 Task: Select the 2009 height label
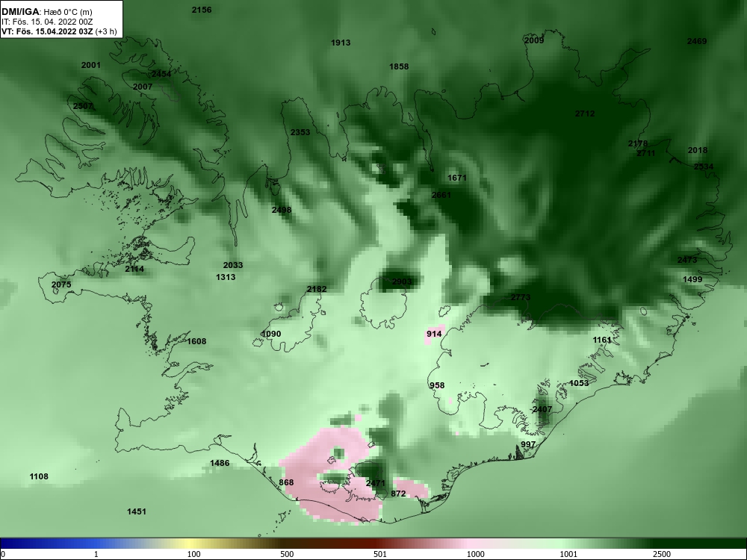tap(534, 41)
